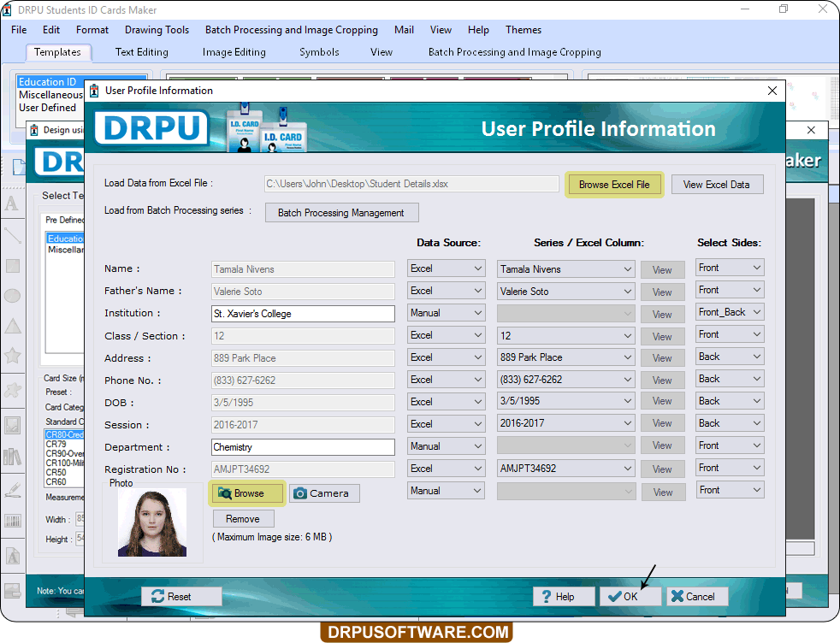Select CR79 in card size list
Screen dimensions: 840x643
pyautogui.click(x=56, y=444)
